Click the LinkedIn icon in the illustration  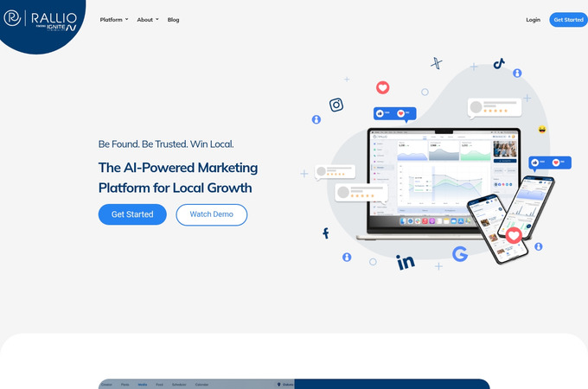(x=406, y=262)
